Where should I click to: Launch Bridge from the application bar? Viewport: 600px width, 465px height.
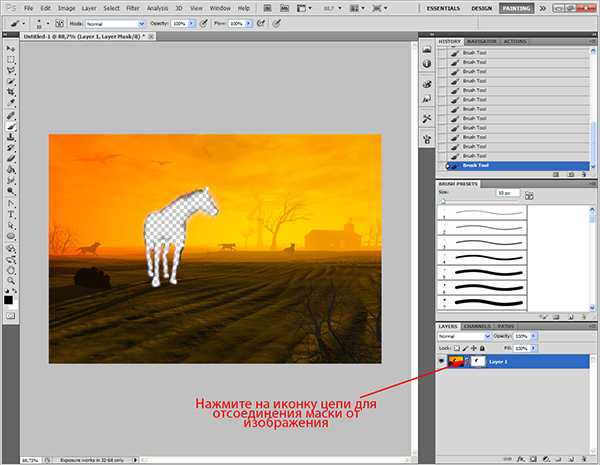(x=268, y=8)
